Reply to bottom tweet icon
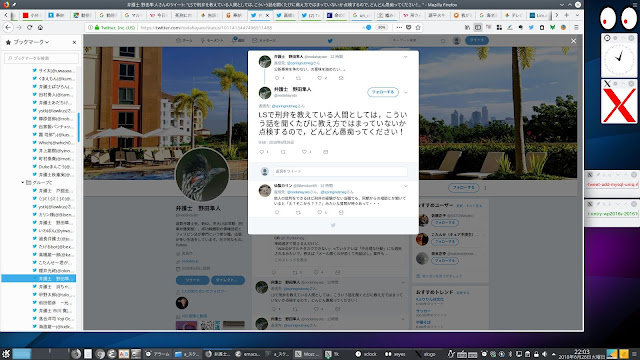The height and width of the screenshot is (360, 640). [277, 212]
